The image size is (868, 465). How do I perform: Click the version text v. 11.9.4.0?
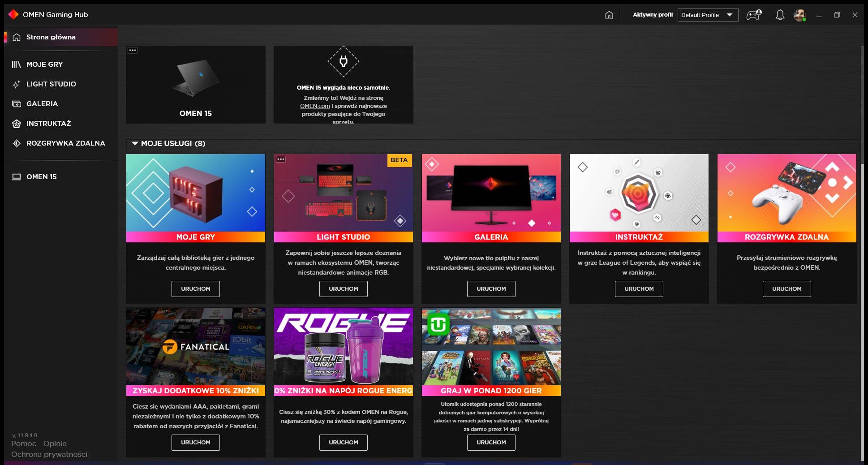click(25, 435)
